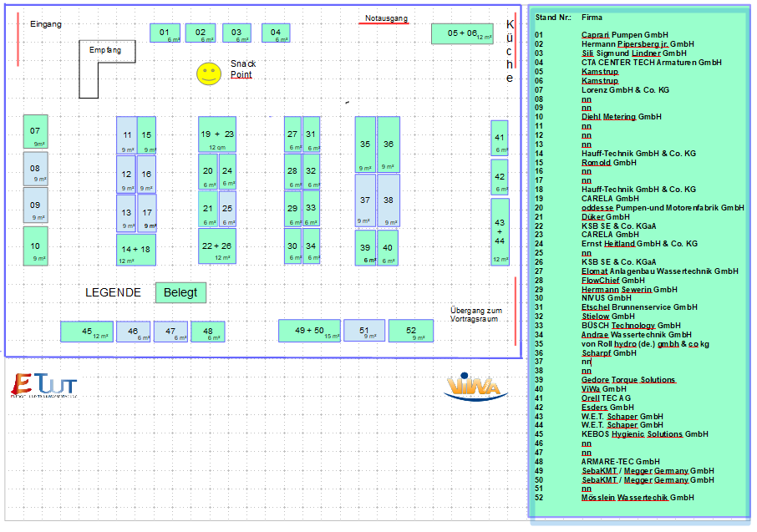Click the ViWA logo
The width and height of the screenshot is (757, 532).
point(475,388)
